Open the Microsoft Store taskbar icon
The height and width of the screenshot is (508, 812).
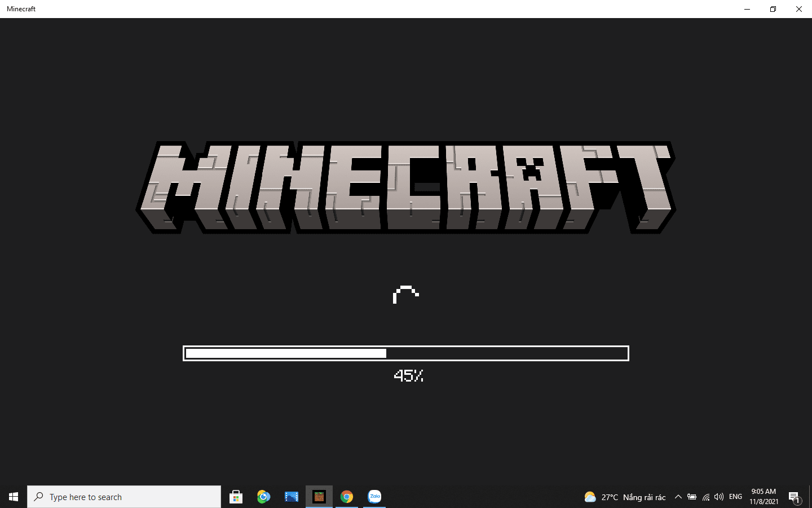coord(236,497)
